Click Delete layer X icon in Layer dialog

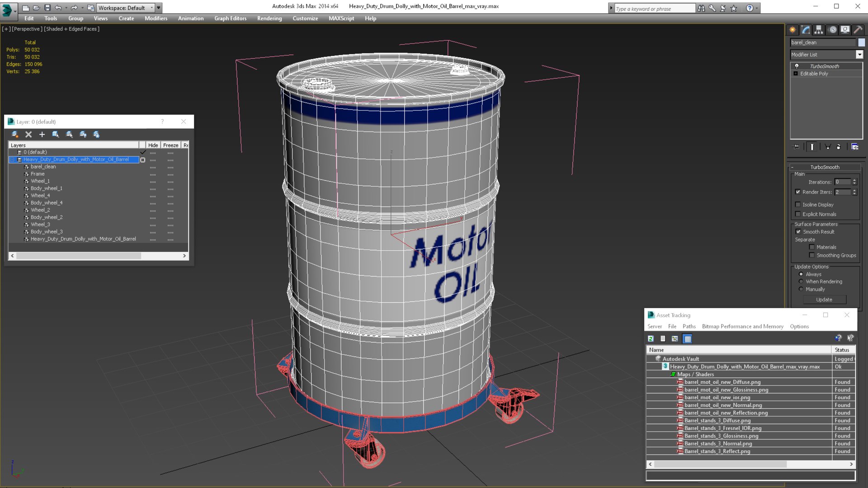pyautogui.click(x=28, y=134)
